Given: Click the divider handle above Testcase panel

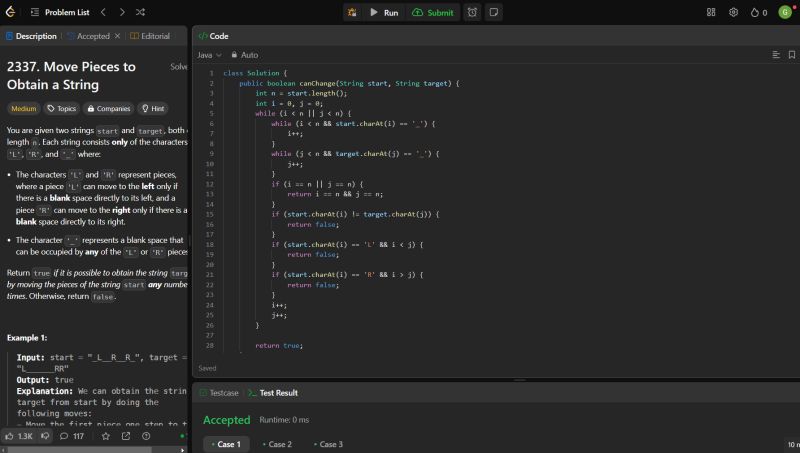Looking at the screenshot, I should pyautogui.click(x=519, y=380).
